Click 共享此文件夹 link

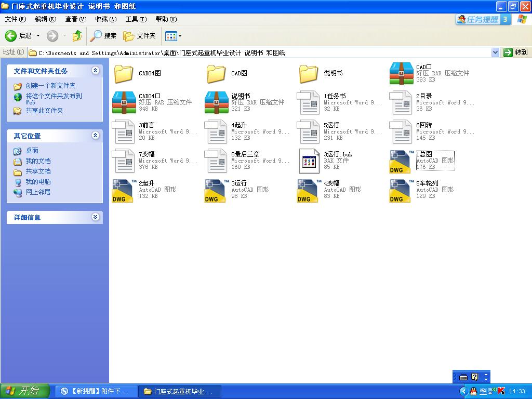click(45, 111)
